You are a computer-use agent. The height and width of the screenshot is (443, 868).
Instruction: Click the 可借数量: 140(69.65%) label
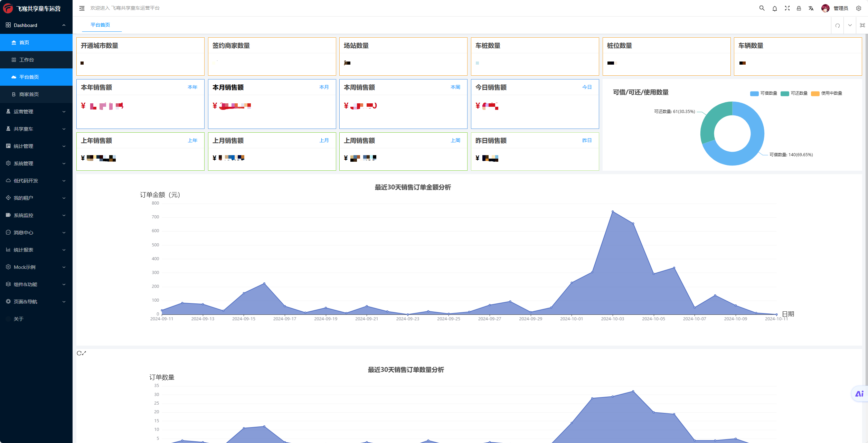(x=791, y=155)
